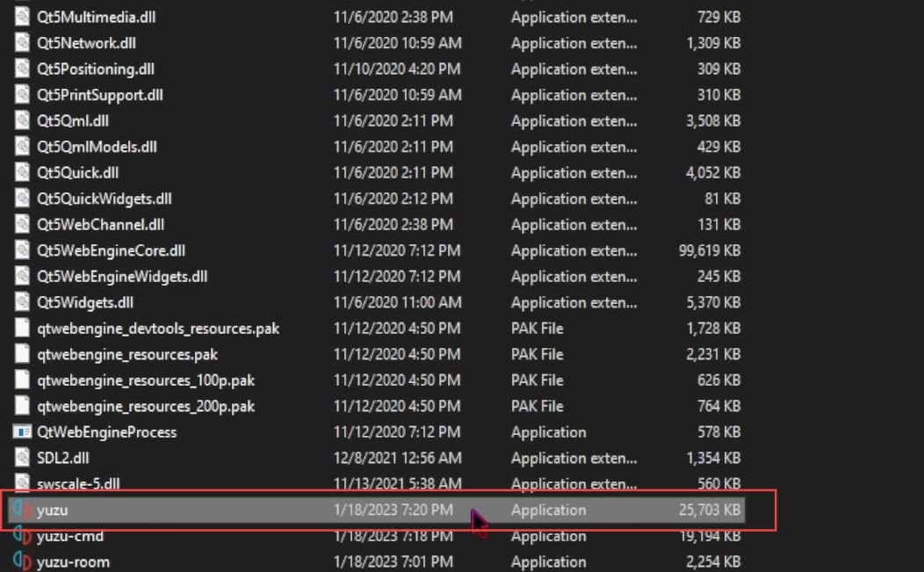The width and height of the screenshot is (924, 572).
Task: Select the file name yuzu-room
Action: (x=73, y=562)
